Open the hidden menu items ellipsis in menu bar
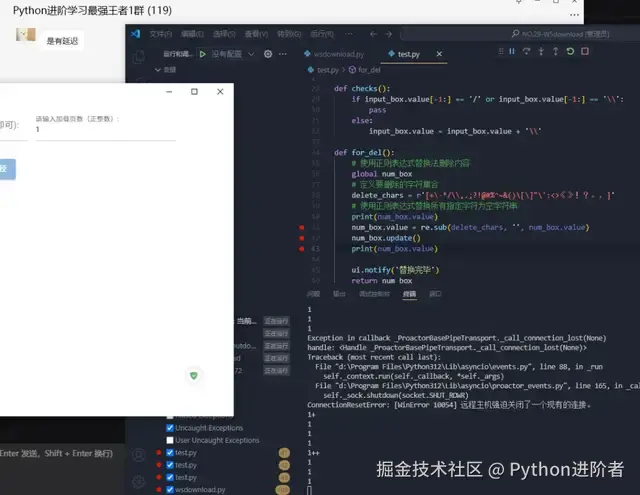The width and height of the screenshot is (640, 495). 349,34
